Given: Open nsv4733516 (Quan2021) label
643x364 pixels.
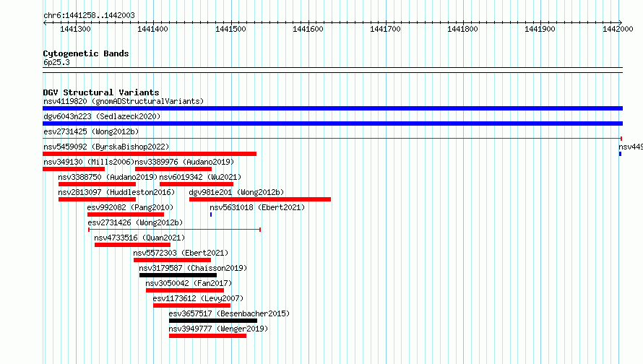Looking at the screenshot, I should click(x=139, y=238).
